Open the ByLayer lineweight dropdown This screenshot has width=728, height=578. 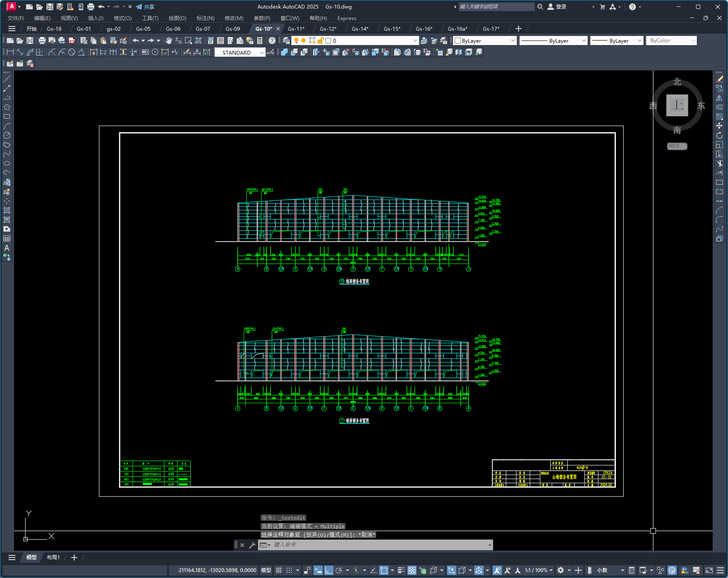(617, 41)
